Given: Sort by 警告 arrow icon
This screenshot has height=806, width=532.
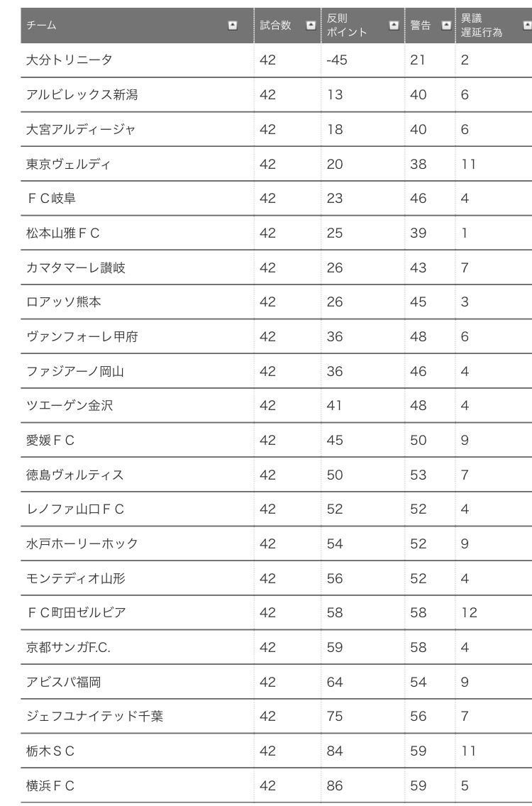Looking at the screenshot, I should pyautogui.click(x=446, y=26).
